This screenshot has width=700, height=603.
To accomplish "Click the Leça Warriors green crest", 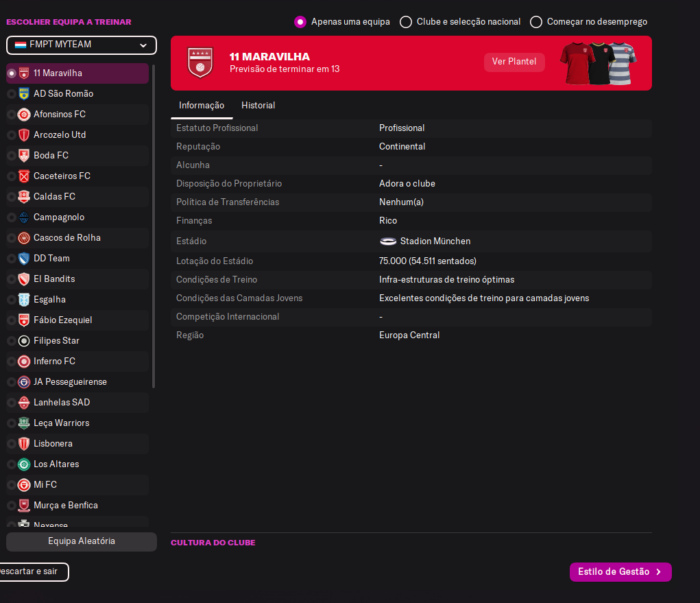I will coord(24,423).
